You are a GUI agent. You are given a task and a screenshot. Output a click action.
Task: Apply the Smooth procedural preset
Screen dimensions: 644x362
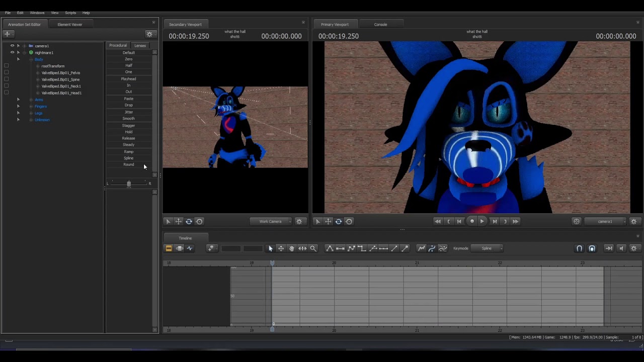(129, 119)
